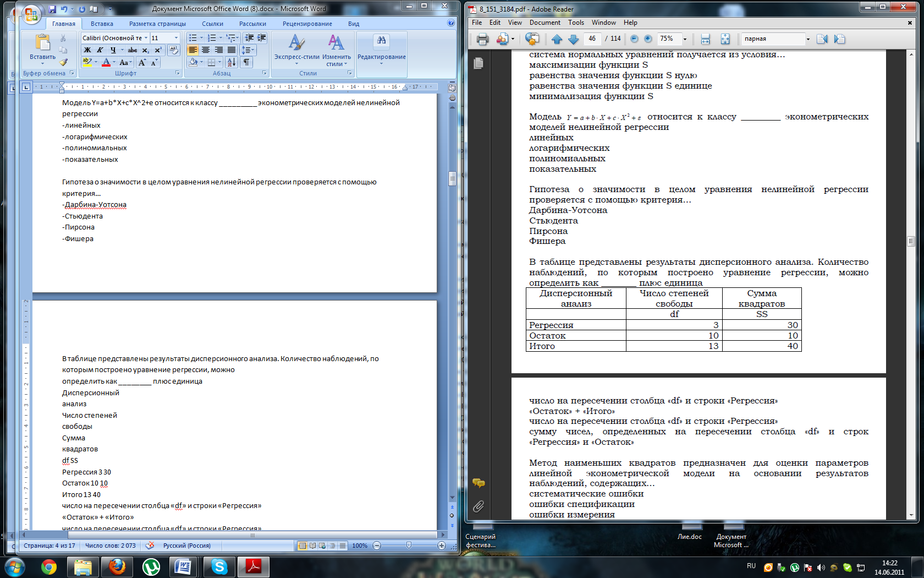Toggle strikethrough formatting
924x578 pixels.
click(133, 50)
